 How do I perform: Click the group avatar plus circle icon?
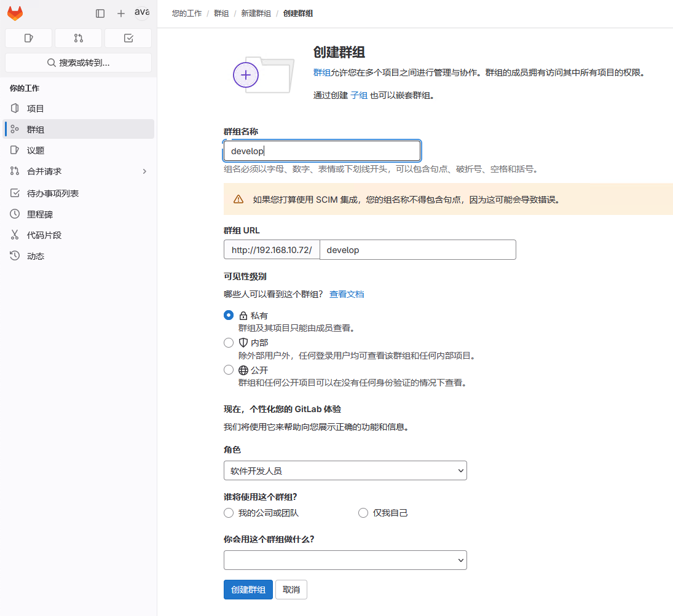coord(246,75)
